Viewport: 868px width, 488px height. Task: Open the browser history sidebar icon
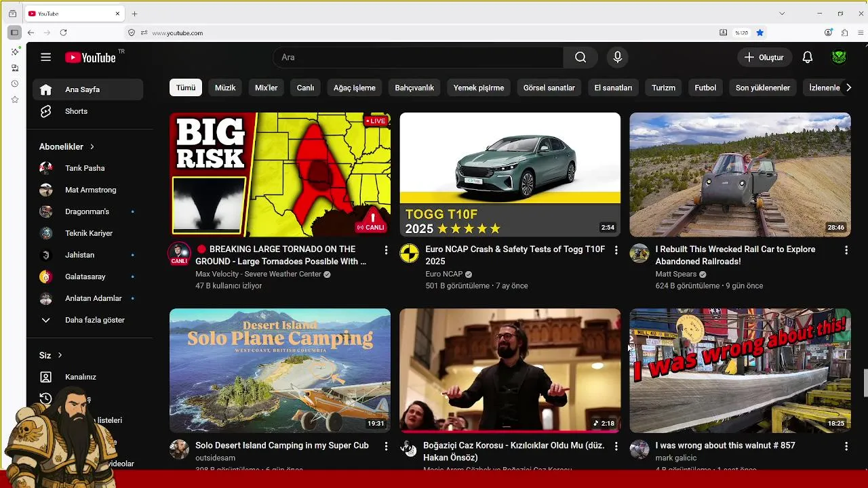point(14,83)
